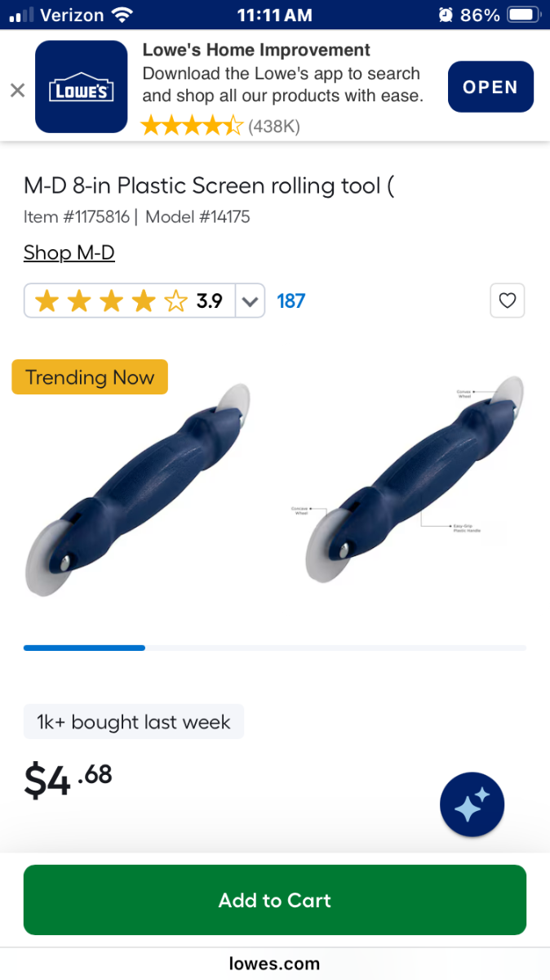Screen dimensions: 550x980
Task: Tap the lowes.com address bar
Action: coord(275,964)
